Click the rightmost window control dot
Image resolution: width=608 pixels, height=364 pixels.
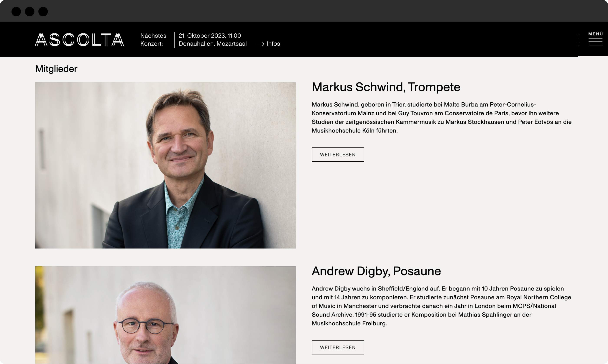tap(43, 11)
